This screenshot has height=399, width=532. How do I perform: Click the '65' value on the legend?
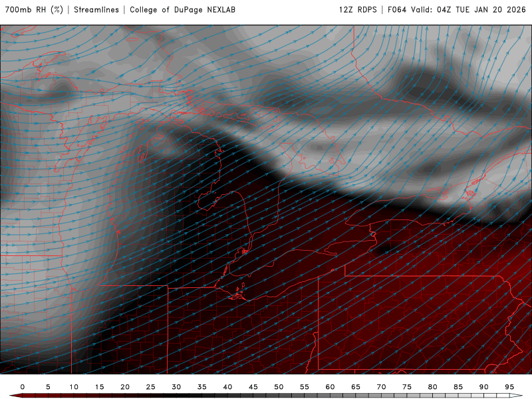(356, 387)
